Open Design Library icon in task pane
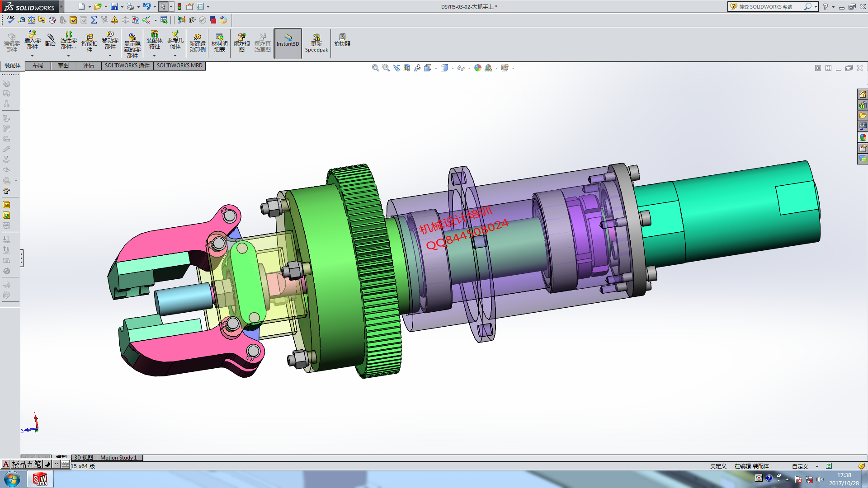The width and height of the screenshot is (868, 488). pyautogui.click(x=863, y=105)
